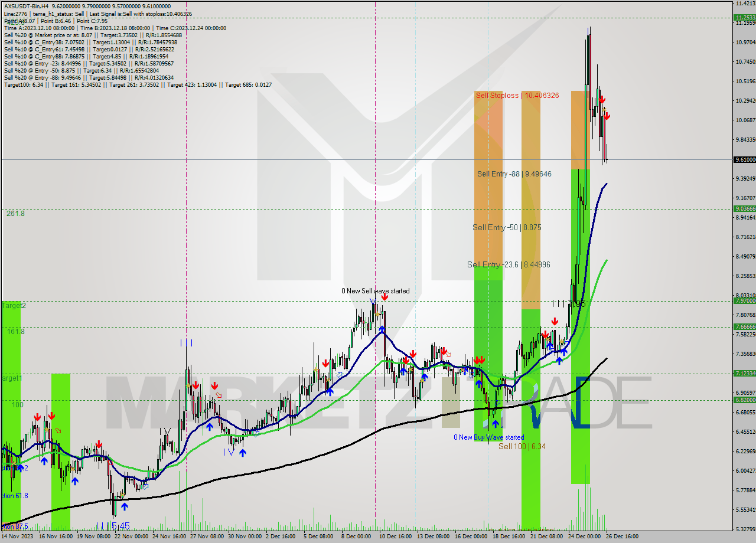Click the '26 Dec 16:00' date axis label
756x543 pixels.
621,537
